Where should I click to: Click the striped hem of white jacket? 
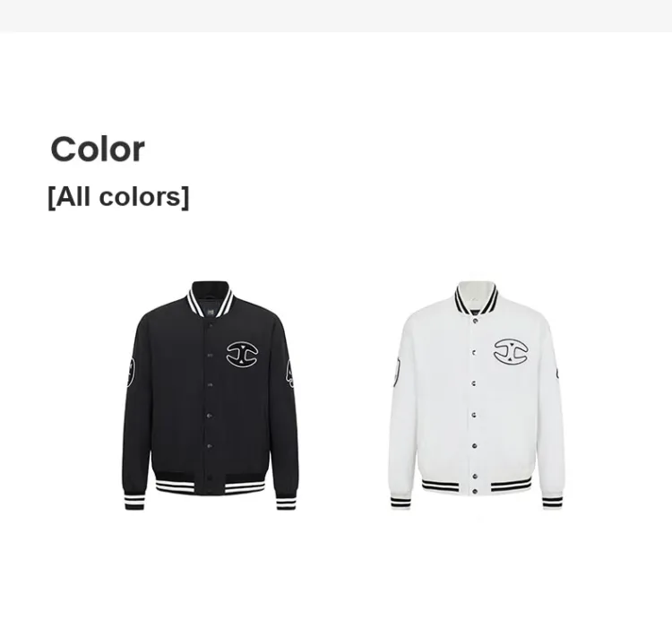pyautogui.click(x=477, y=485)
